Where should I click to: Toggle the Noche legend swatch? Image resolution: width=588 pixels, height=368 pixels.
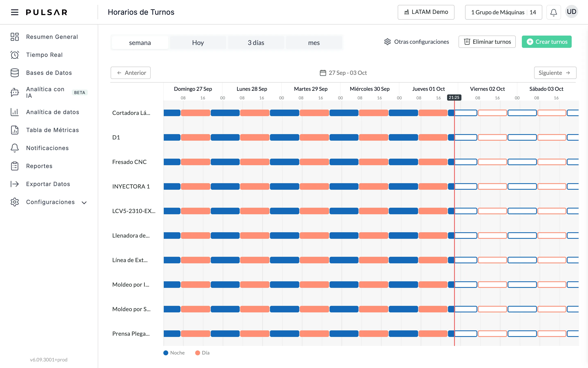tap(166, 353)
